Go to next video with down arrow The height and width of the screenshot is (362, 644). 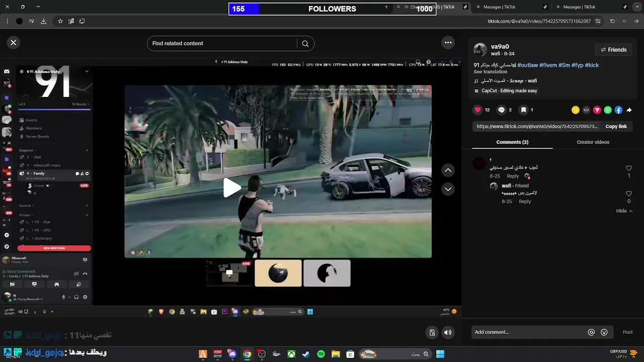pyautogui.click(x=448, y=189)
